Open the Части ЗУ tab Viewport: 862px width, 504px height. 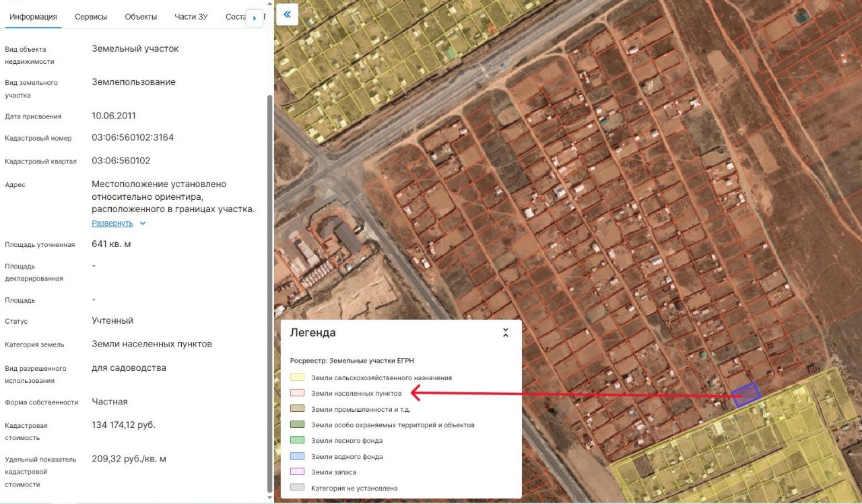tap(191, 17)
